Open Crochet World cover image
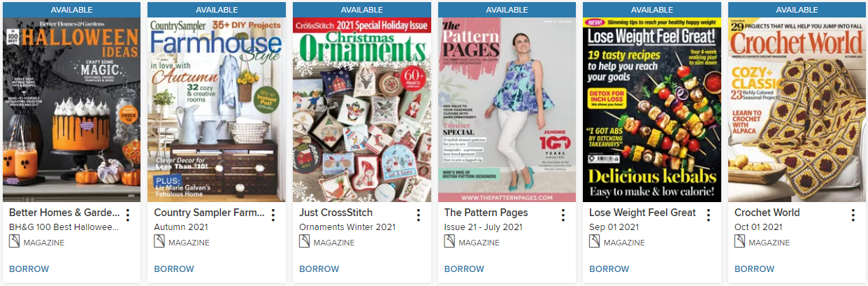 797,110
